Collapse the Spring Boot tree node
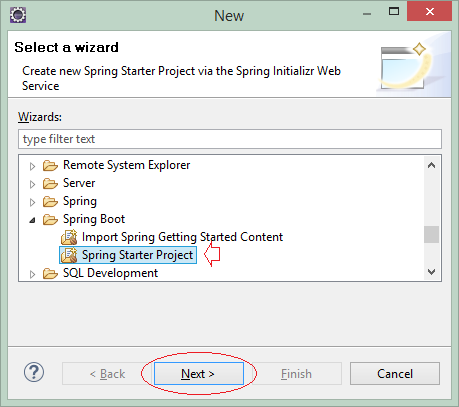459x407 pixels. (x=32, y=220)
